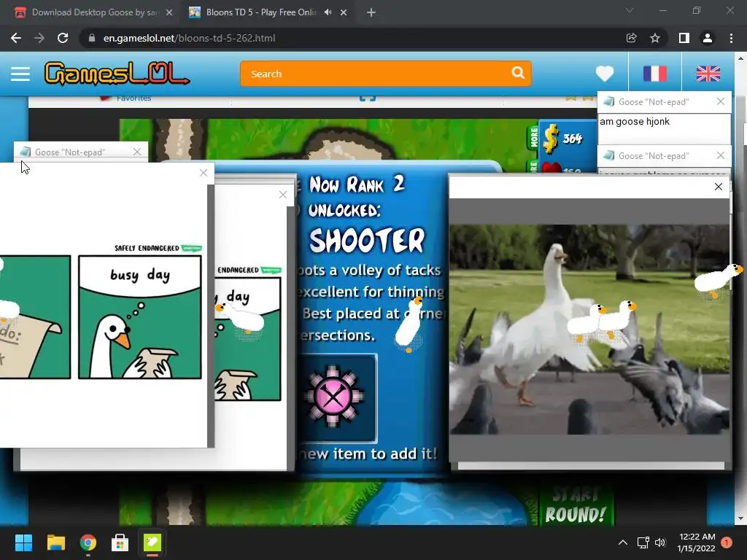This screenshot has width=747, height=560.
Task: Reload the current page
Action: tap(63, 38)
